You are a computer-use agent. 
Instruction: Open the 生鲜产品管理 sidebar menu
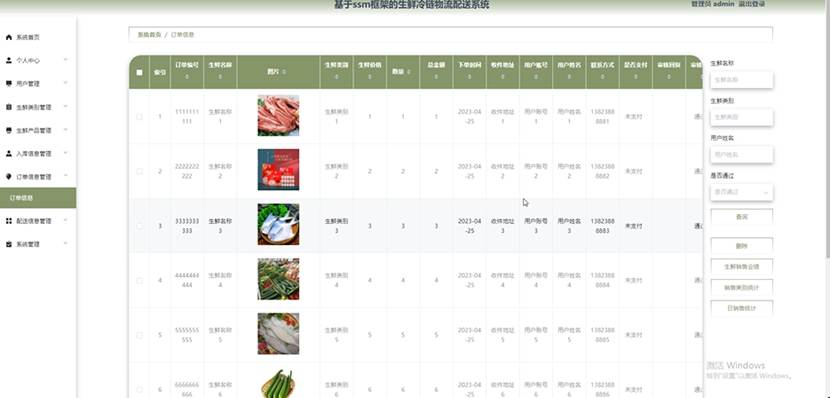(38, 130)
